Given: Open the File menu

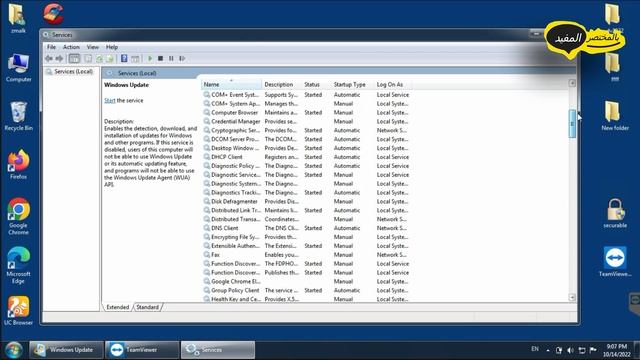Looking at the screenshot, I should tap(51, 47).
